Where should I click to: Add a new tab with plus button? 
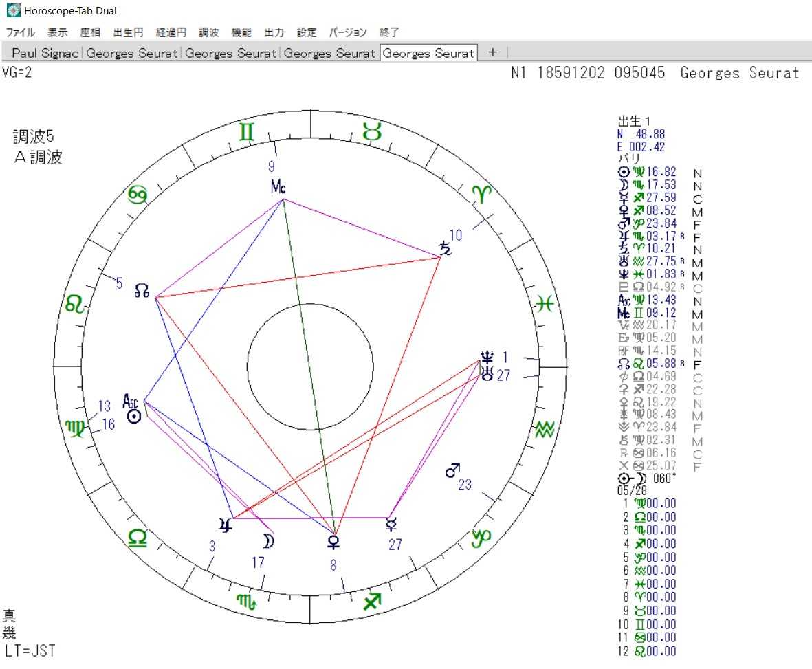(x=493, y=52)
